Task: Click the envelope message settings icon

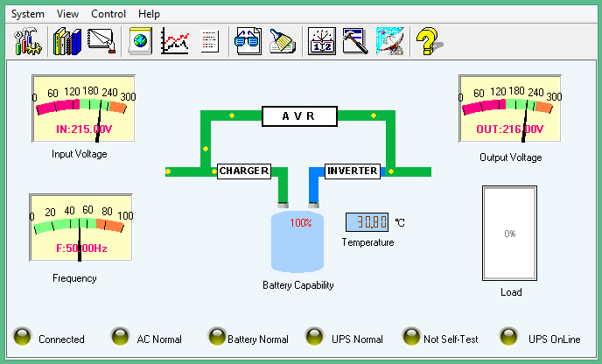Action: (102, 41)
